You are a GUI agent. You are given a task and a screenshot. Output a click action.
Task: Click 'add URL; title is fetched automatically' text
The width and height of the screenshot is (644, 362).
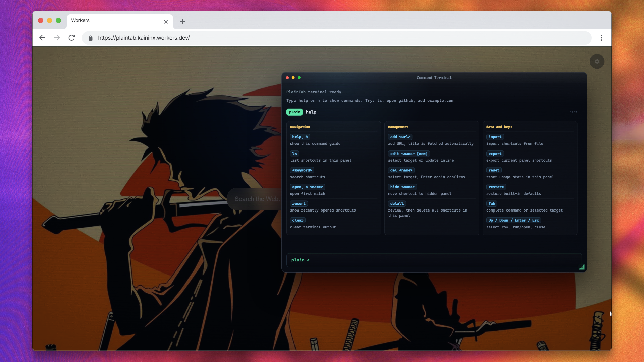(431, 144)
